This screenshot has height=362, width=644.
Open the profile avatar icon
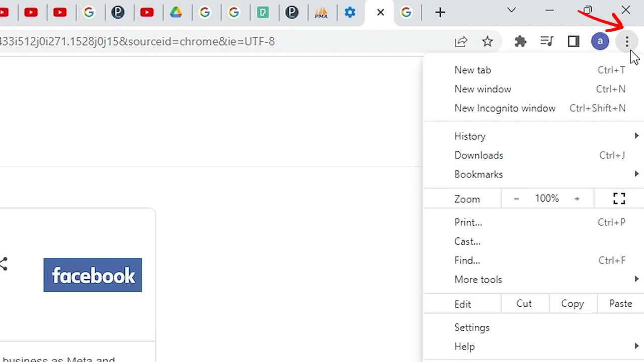(x=600, y=42)
